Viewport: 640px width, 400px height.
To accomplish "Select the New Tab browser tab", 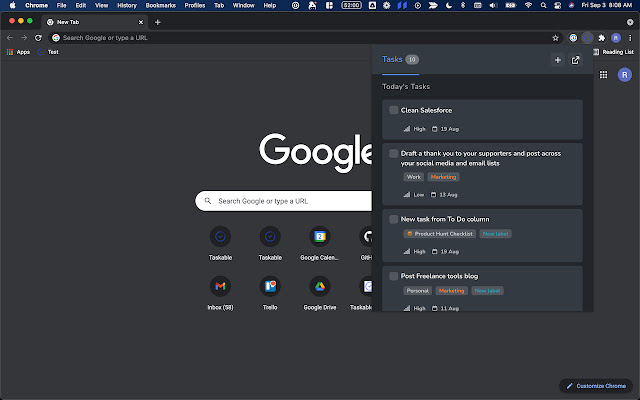I will tap(95, 22).
